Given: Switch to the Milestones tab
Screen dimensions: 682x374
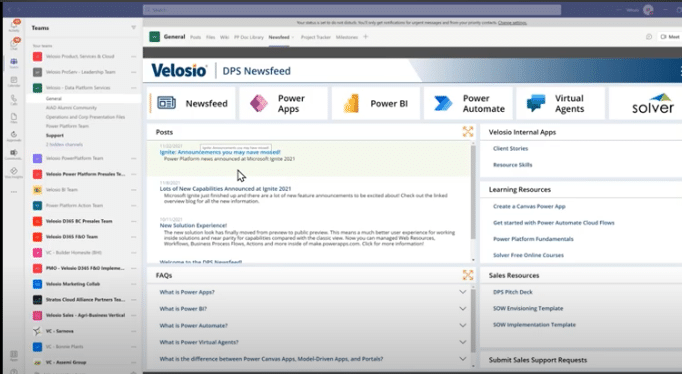Looking at the screenshot, I should point(347,37).
